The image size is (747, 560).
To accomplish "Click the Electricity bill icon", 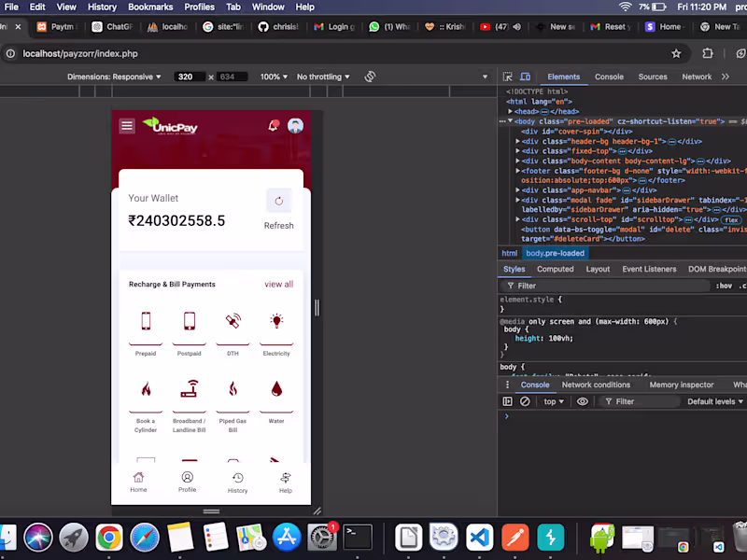I will click(x=275, y=323).
